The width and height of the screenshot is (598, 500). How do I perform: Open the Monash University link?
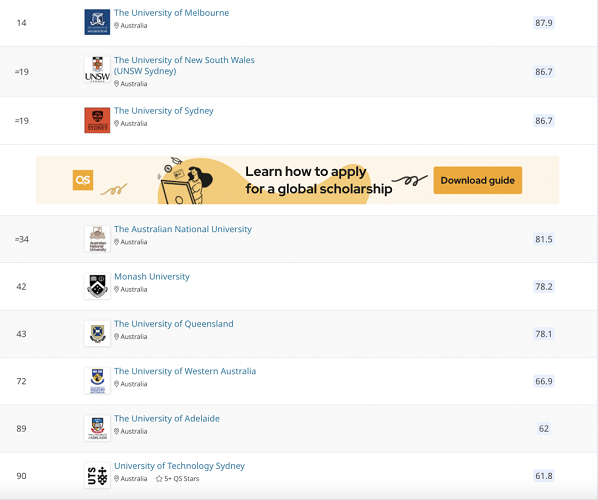pos(152,277)
